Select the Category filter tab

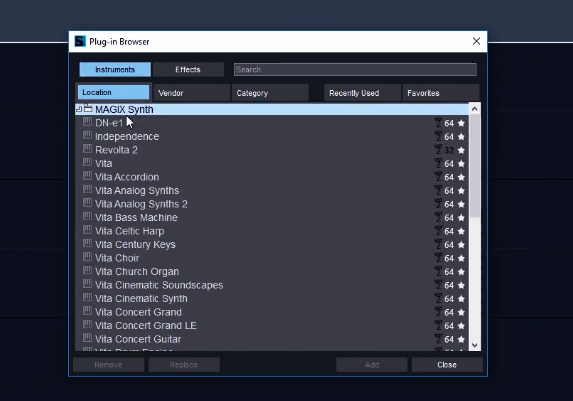(270, 93)
